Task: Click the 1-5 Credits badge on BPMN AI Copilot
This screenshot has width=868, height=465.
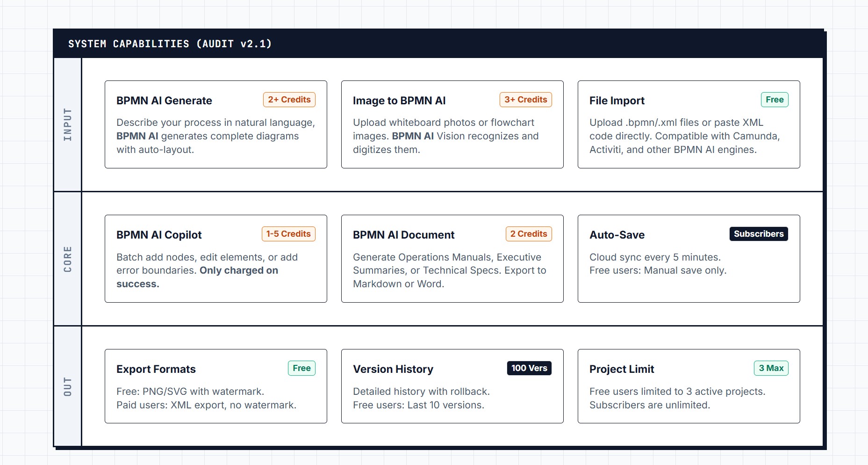Action: click(x=288, y=234)
